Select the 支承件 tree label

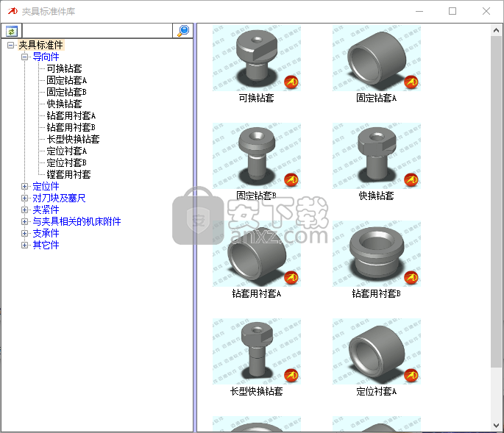pos(46,233)
